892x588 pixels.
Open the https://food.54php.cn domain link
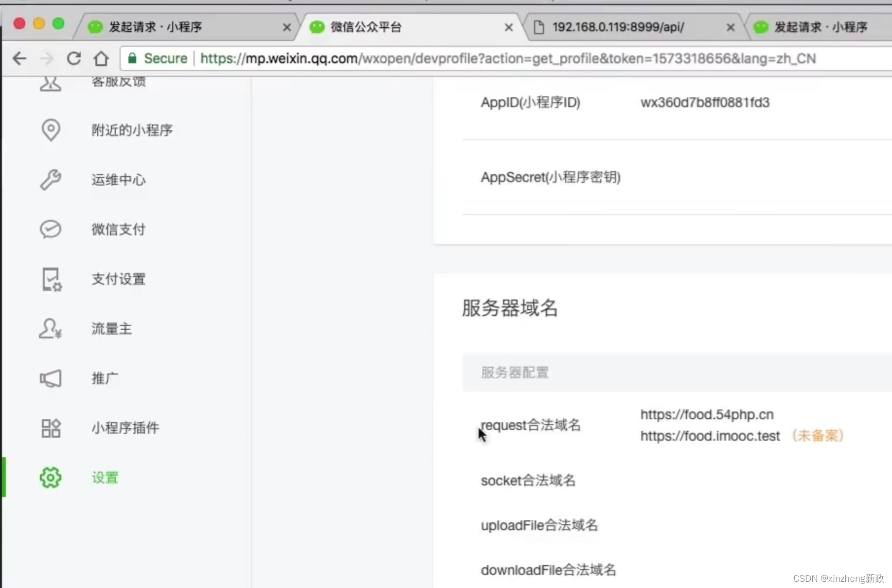click(706, 414)
